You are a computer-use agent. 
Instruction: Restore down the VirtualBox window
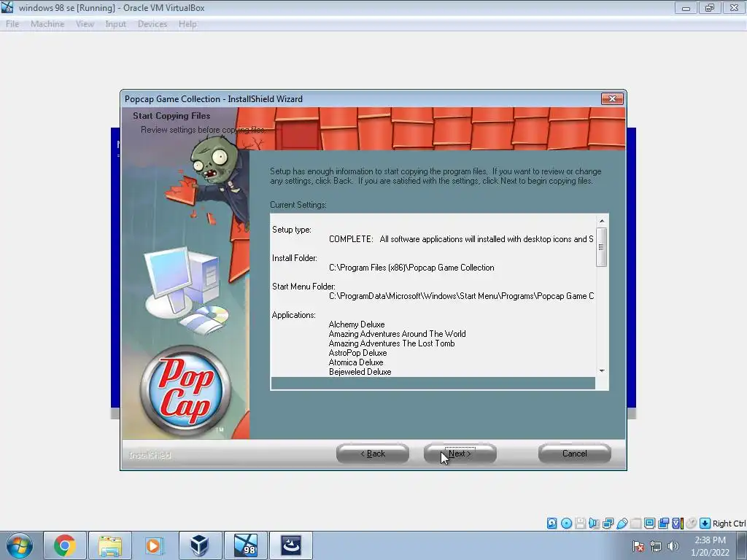pyautogui.click(x=710, y=7)
